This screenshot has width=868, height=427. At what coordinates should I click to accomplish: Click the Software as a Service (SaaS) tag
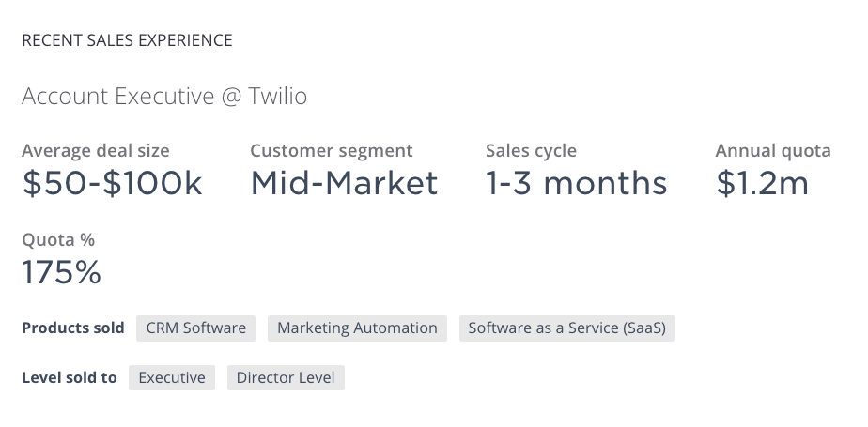tap(566, 328)
